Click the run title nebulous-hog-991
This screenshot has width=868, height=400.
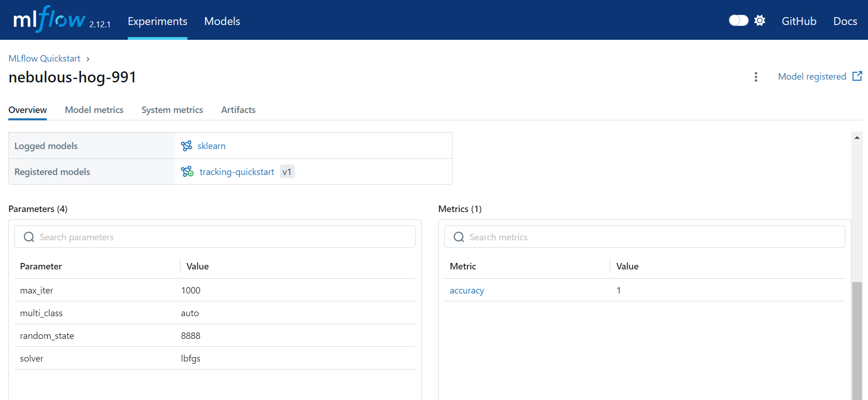pyautogui.click(x=72, y=77)
